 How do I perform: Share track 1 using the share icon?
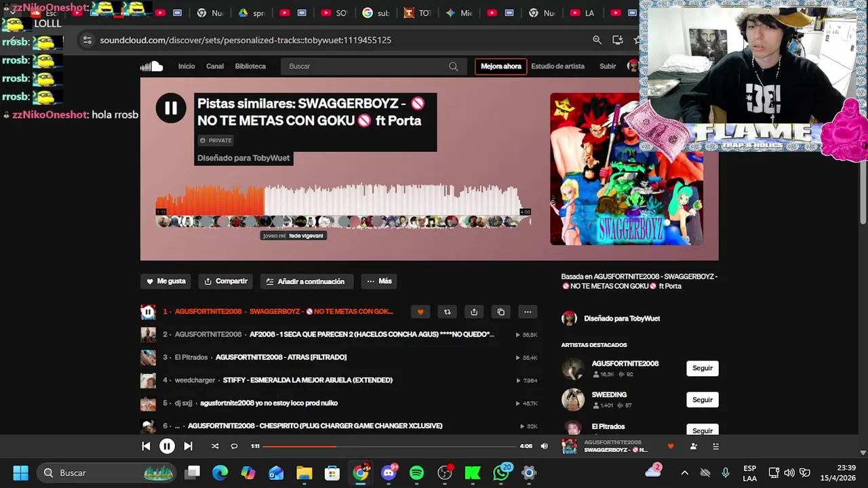click(474, 312)
